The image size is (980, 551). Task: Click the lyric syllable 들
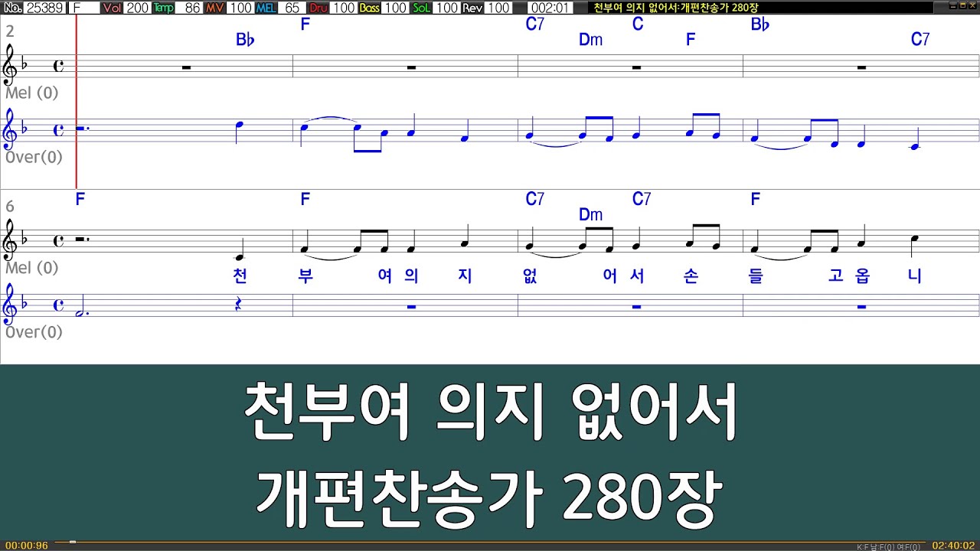pos(755,276)
